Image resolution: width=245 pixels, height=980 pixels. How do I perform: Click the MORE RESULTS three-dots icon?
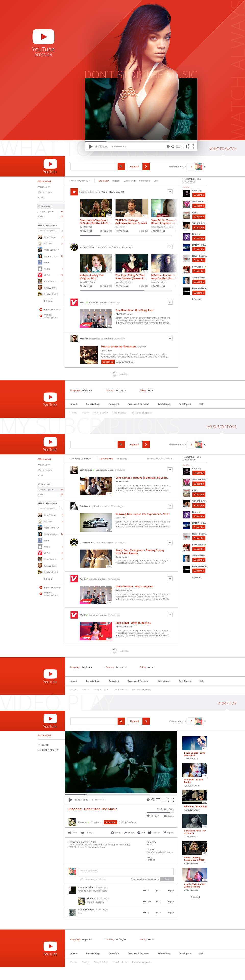[x=39, y=750]
